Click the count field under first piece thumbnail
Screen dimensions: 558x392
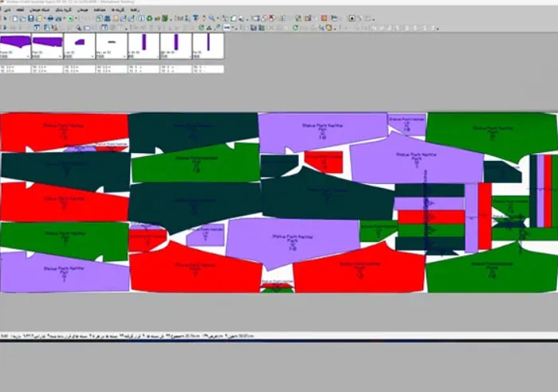click(15, 69)
